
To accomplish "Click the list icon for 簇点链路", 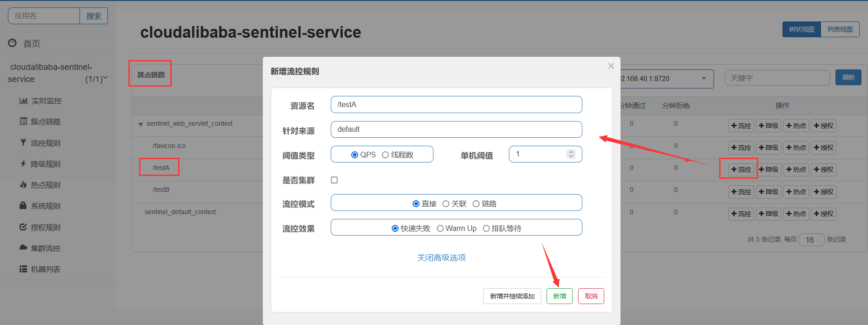I will click(23, 121).
